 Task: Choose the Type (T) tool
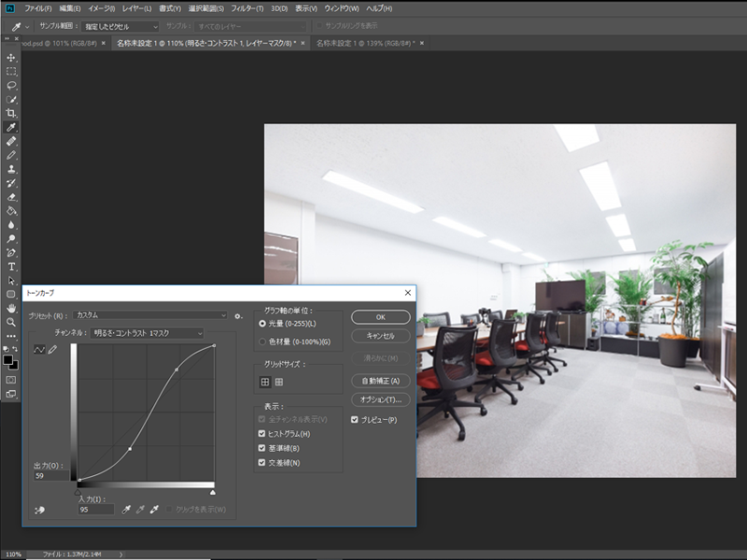pyautogui.click(x=11, y=266)
